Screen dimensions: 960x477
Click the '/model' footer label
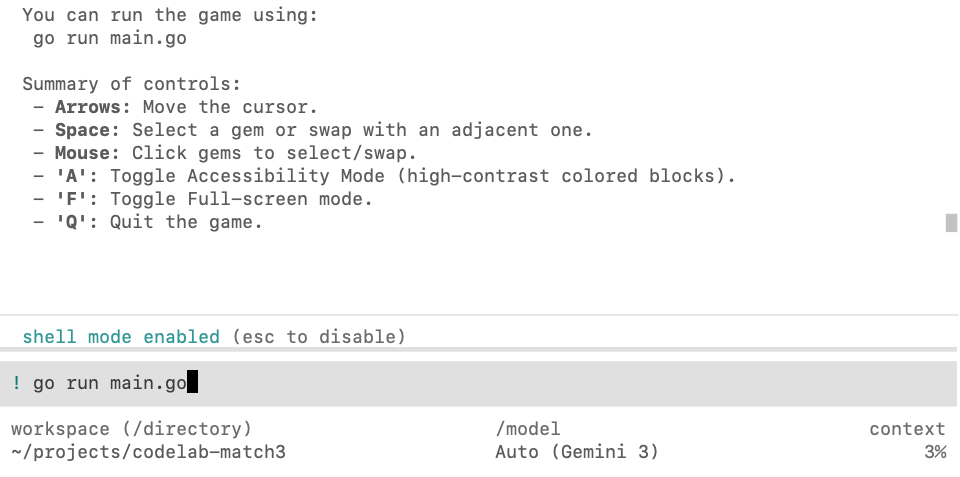coord(527,429)
